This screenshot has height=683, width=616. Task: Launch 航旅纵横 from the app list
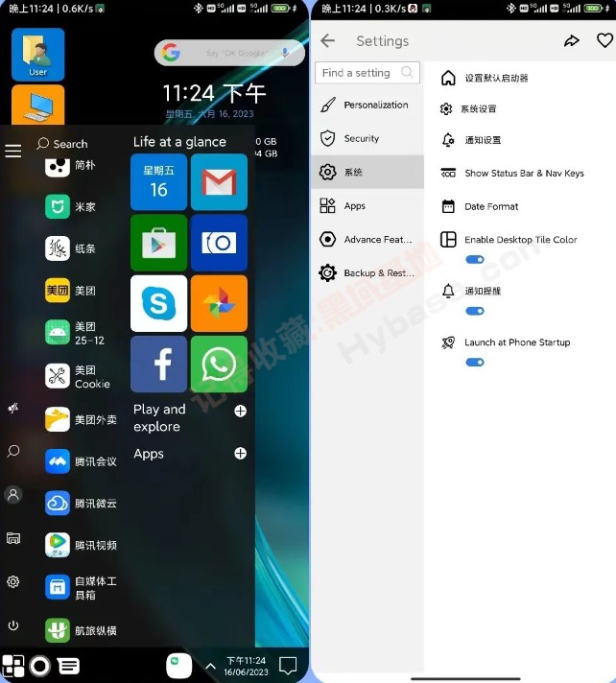[x=81, y=630]
